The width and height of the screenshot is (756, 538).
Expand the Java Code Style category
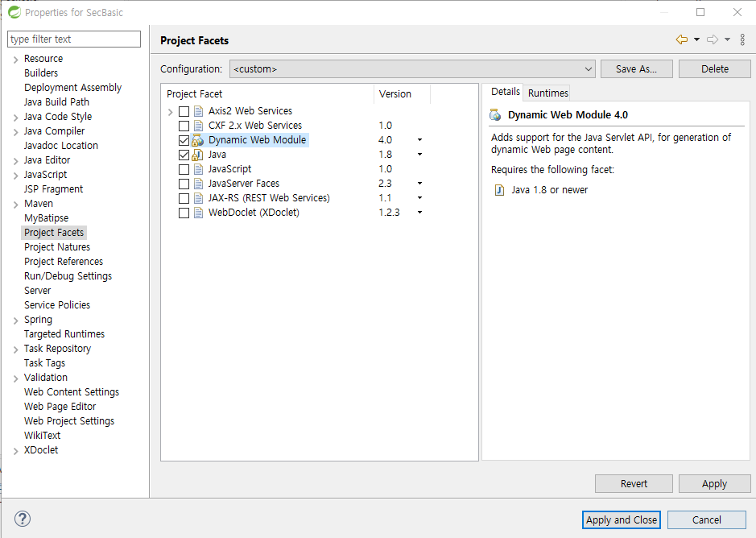[x=15, y=118]
